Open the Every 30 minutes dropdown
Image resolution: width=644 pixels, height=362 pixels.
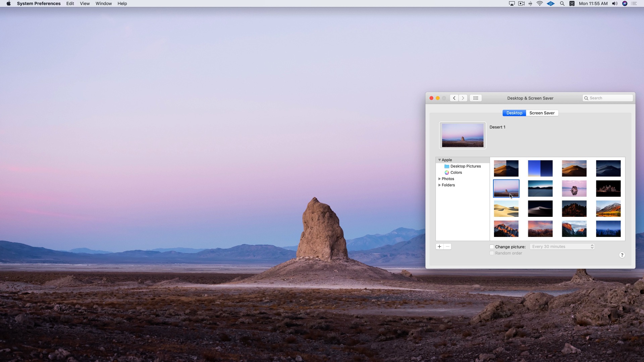[562, 247]
